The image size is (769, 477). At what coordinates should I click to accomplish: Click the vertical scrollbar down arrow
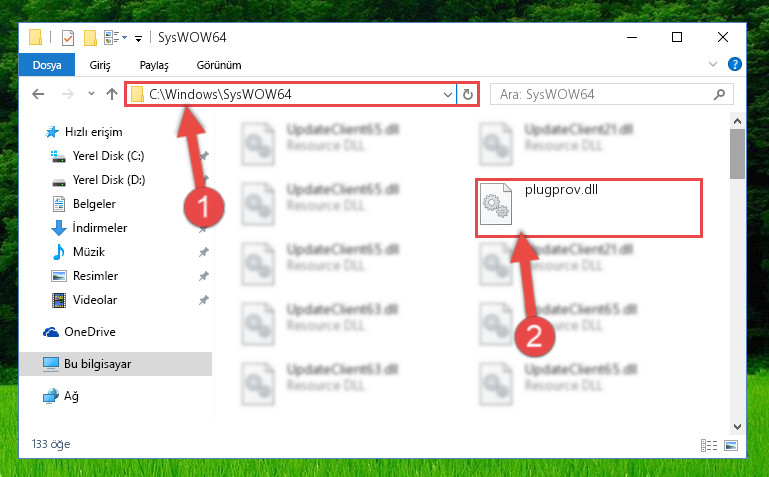click(737, 427)
